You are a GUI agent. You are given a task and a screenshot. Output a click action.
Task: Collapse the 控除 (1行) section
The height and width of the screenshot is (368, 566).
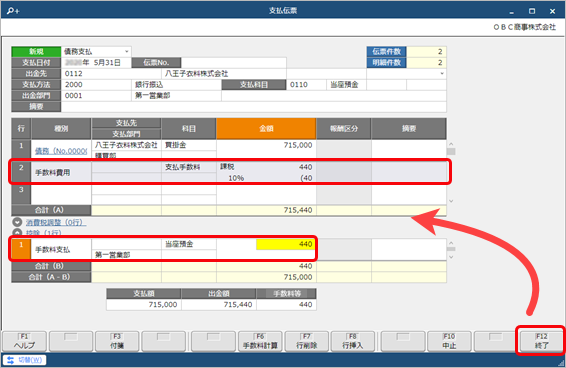(17, 233)
